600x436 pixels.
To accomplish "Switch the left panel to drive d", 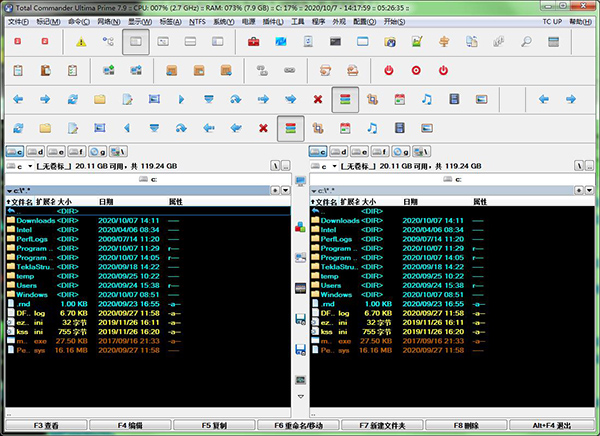I will coord(35,152).
